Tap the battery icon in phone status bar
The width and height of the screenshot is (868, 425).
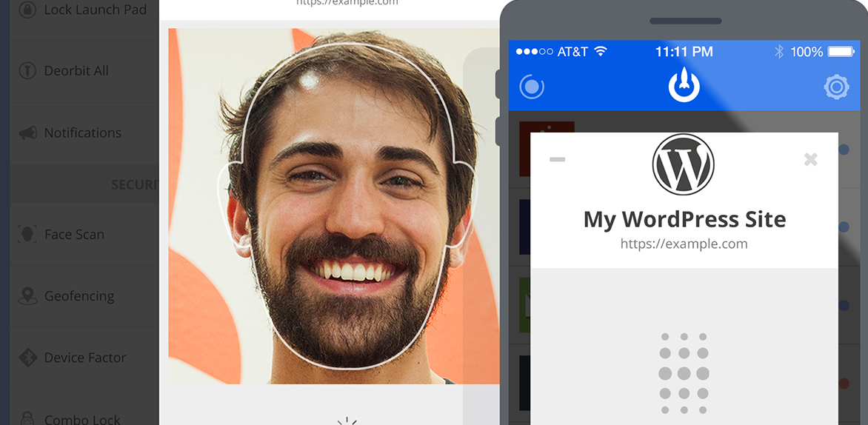(841, 52)
